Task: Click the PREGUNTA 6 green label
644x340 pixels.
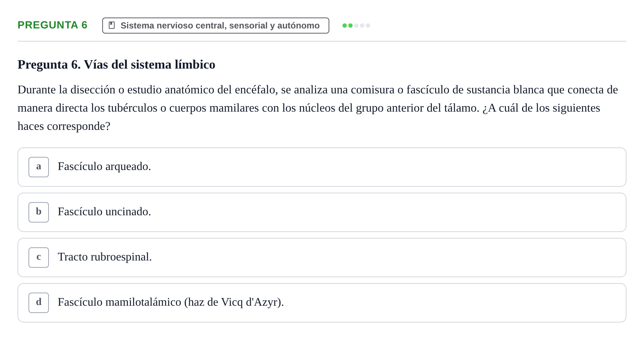Action: (53, 25)
